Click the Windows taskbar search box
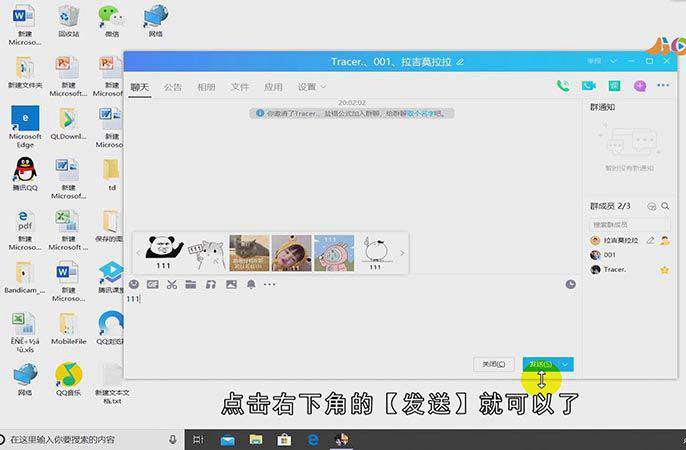The width and height of the screenshot is (686, 450). click(90, 439)
